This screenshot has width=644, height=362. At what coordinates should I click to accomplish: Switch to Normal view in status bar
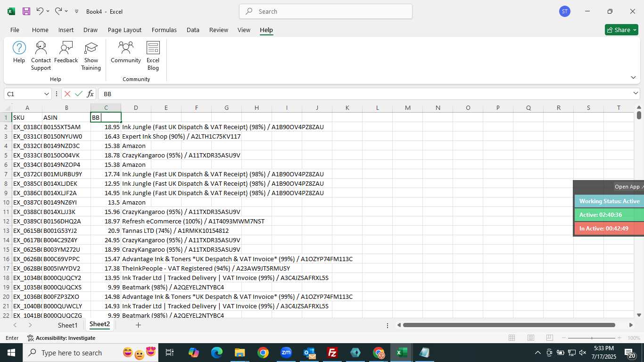coord(512,338)
